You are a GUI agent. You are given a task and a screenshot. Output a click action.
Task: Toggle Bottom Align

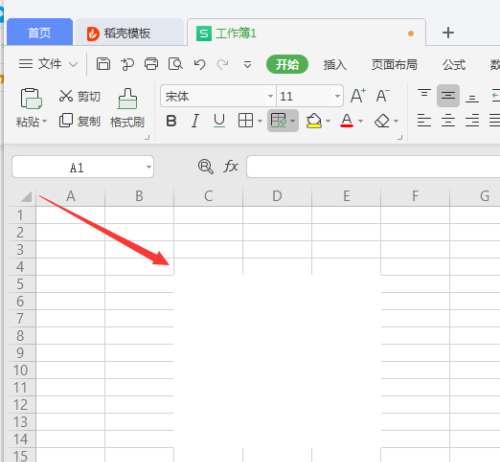(472, 97)
